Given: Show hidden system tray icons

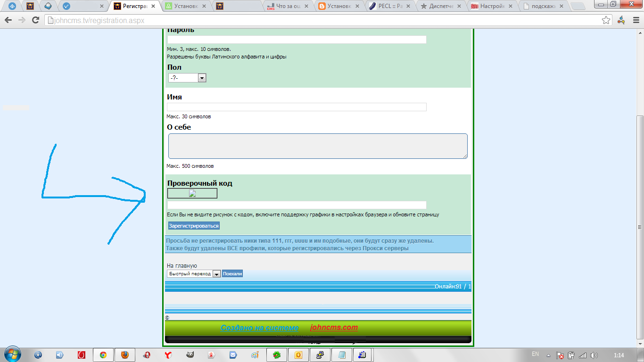Looking at the screenshot, I should (x=548, y=355).
